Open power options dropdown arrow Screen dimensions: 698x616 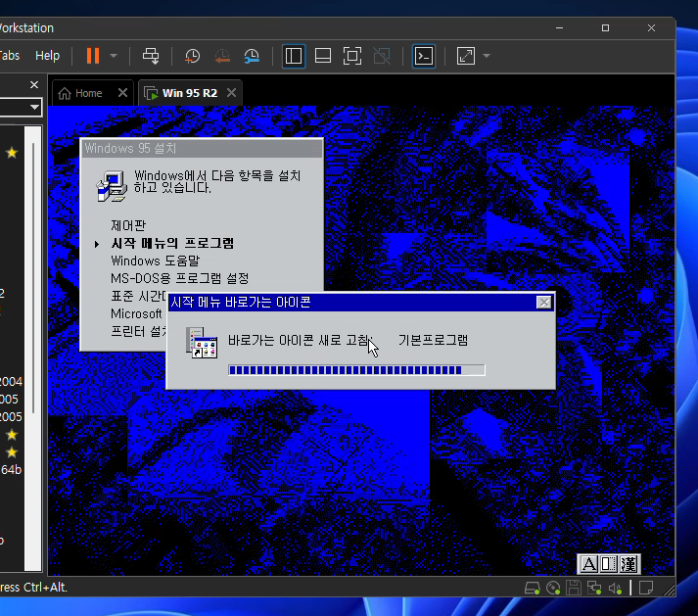(x=114, y=56)
